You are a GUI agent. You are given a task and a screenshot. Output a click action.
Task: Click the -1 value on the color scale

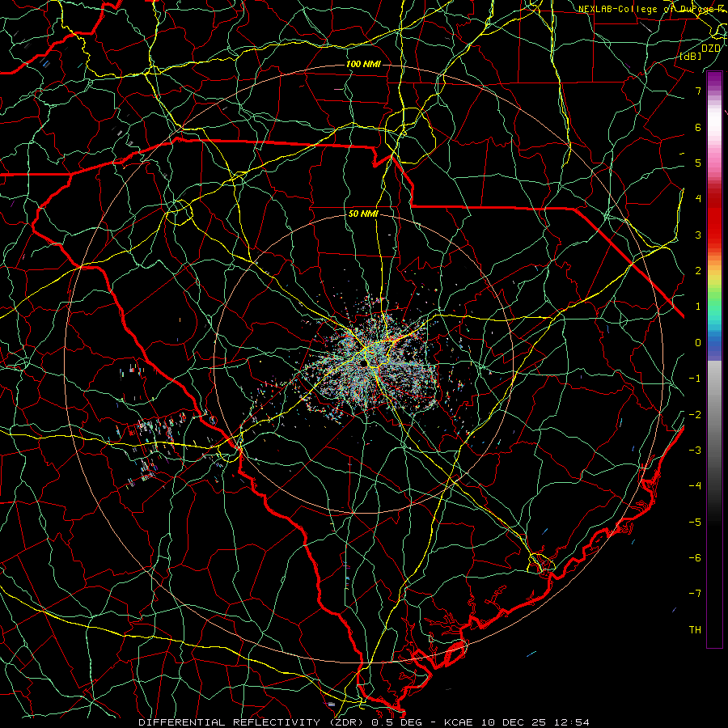(x=695, y=379)
